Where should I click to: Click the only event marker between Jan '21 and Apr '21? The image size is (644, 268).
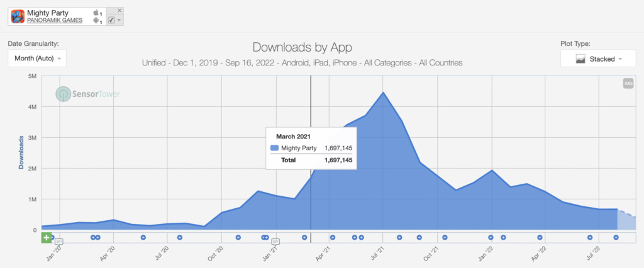click(x=304, y=237)
